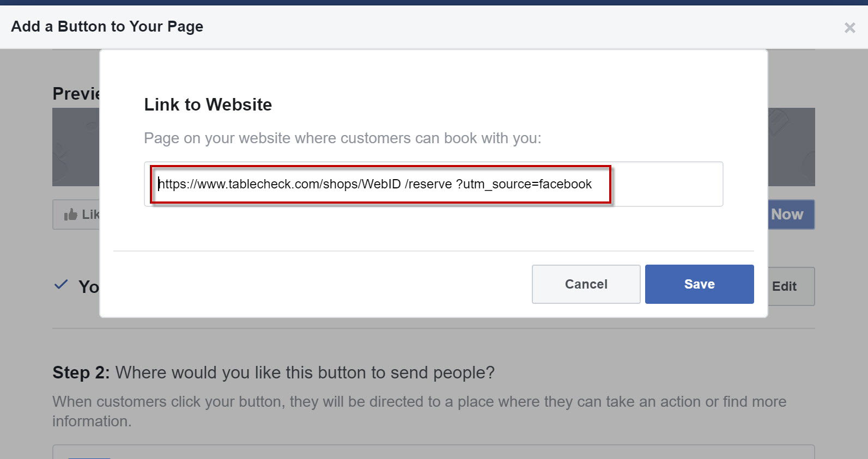868x459 pixels.
Task: Click the thumbs-up Like icon
Action: pos(70,215)
